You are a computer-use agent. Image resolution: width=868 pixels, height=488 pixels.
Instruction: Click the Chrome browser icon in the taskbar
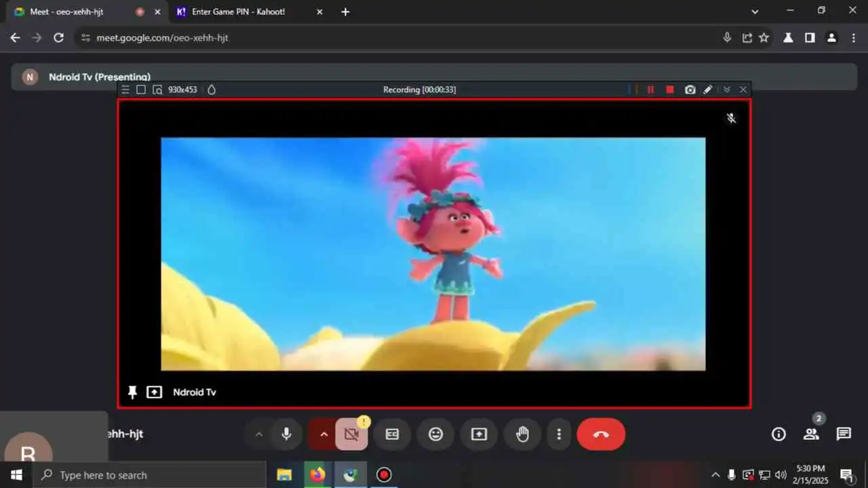click(351, 475)
